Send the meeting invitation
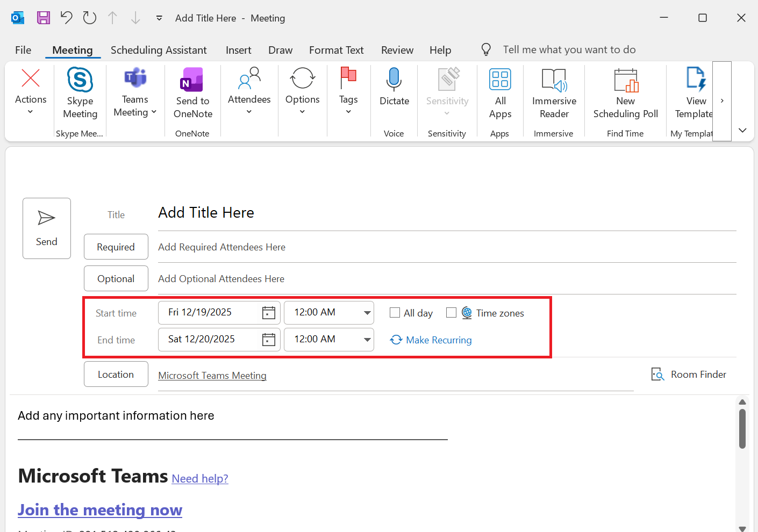 click(x=47, y=228)
